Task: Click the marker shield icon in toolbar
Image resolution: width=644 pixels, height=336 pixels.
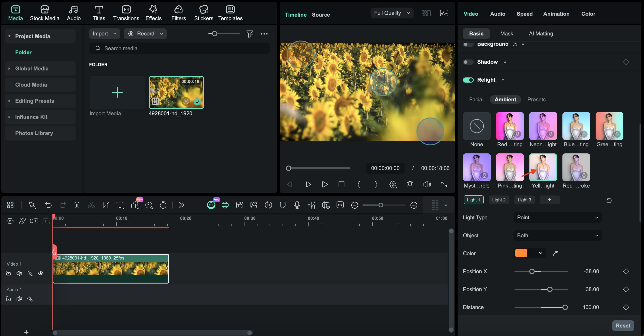Action: click(x=283, y=205)
